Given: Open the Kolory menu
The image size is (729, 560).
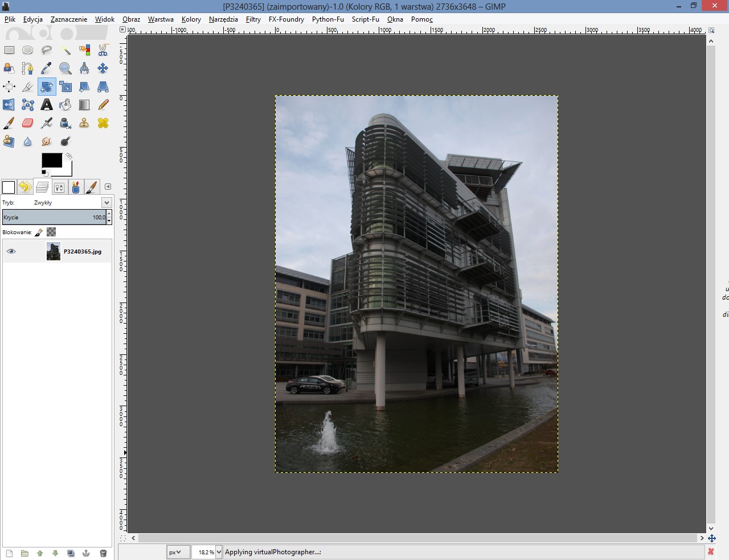Looking at the screenshot, I should pos(191,19).
